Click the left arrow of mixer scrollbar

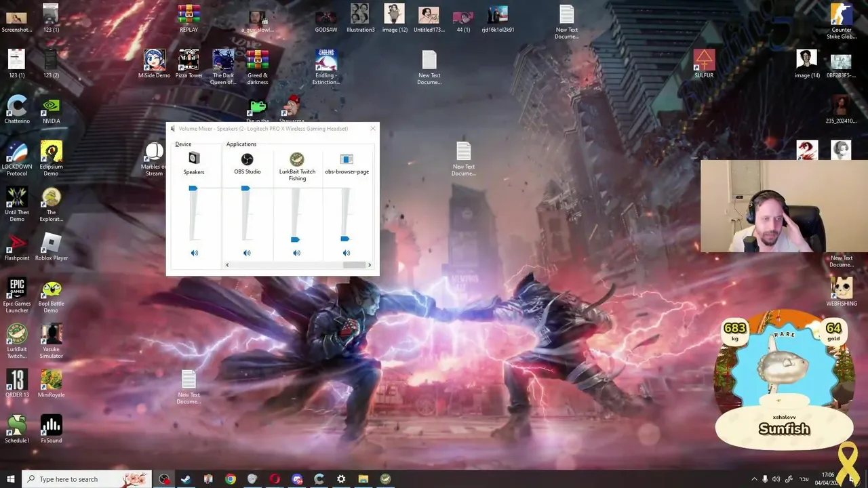click(227, 265)
